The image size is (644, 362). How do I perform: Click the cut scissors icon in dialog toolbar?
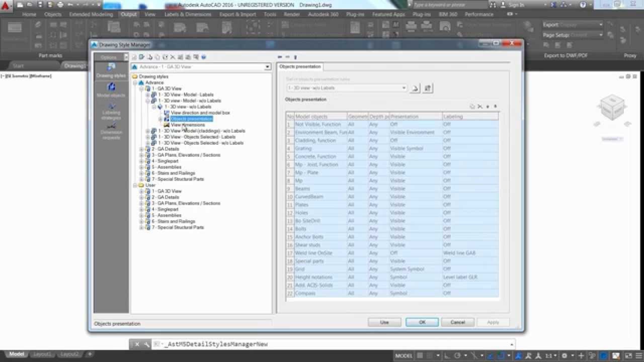(173, 57)
